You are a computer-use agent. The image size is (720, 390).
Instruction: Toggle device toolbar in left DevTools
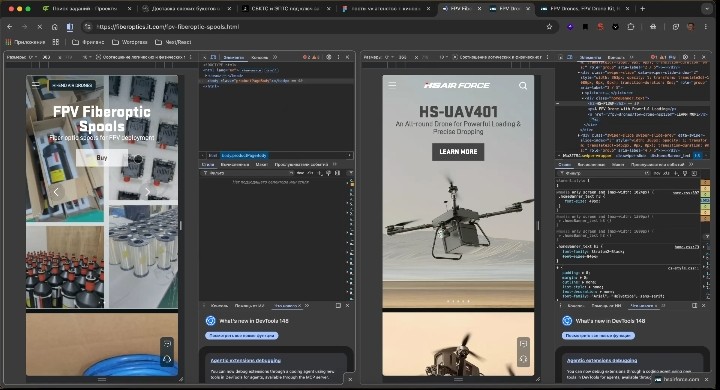(214, 57)
